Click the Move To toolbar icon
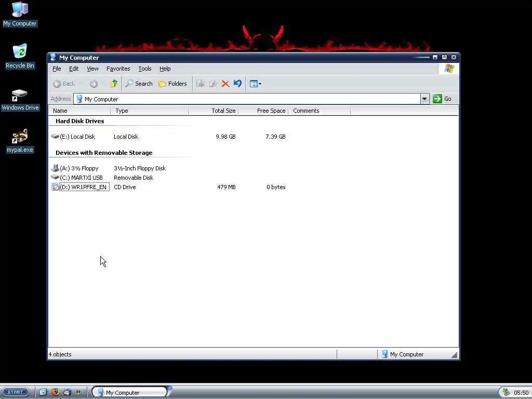The width and height of the screenshot is (532, 399). pos(200,84)
